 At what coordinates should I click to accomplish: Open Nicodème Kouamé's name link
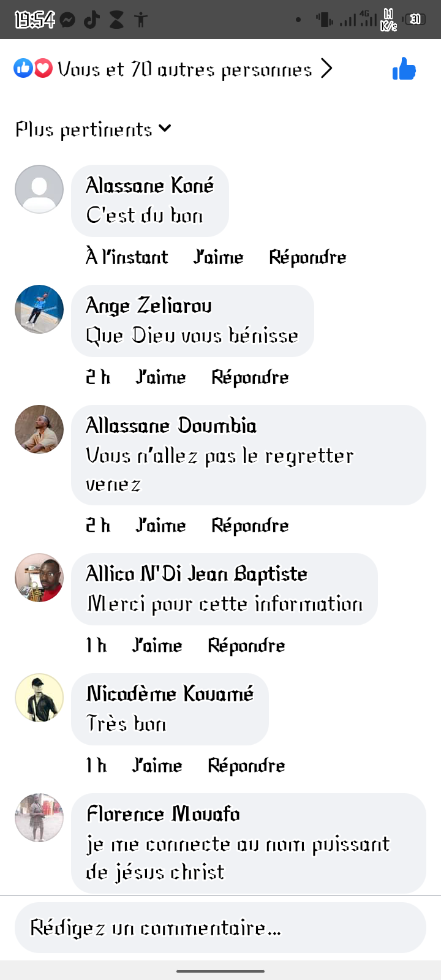coord(170,694)
